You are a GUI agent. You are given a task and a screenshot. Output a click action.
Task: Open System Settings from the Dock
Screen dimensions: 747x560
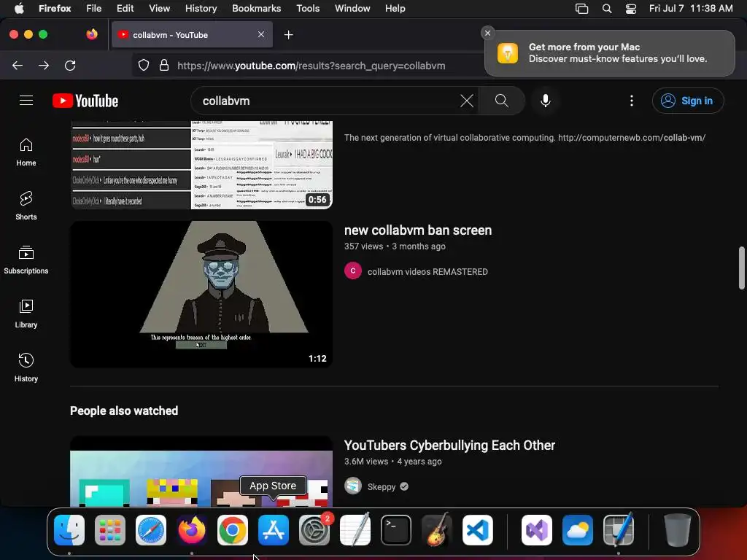click(x=314, y=530)
